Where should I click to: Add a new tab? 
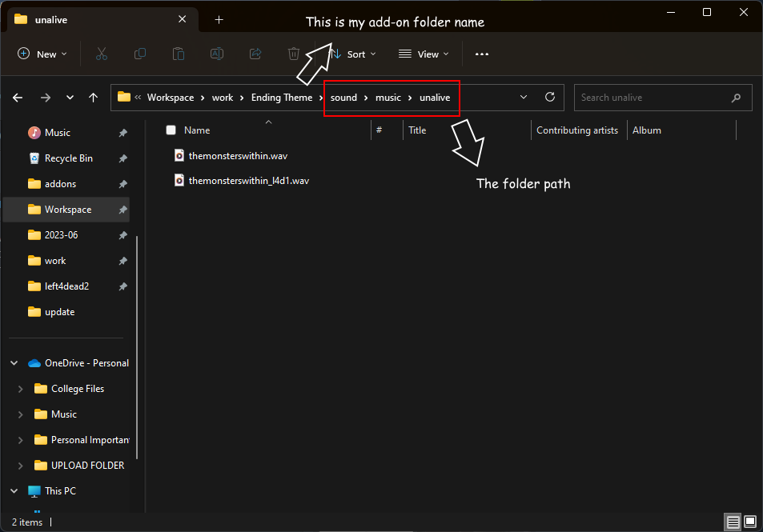(219, 19)
